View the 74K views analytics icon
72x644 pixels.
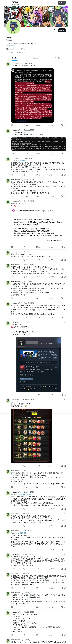click(51, 153)
